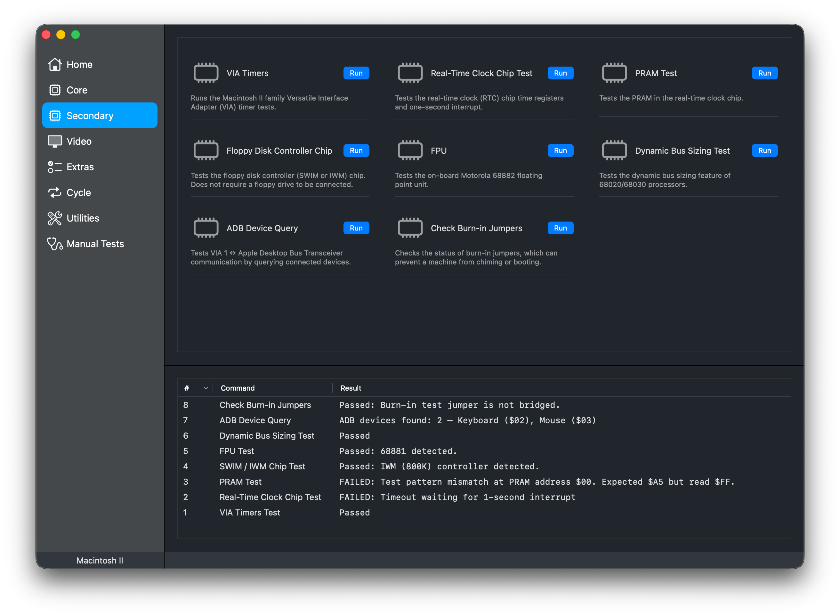The height and width of the screenshot is (616, 840).
Task: Sort by the Command column header
Action: (238, 388)
